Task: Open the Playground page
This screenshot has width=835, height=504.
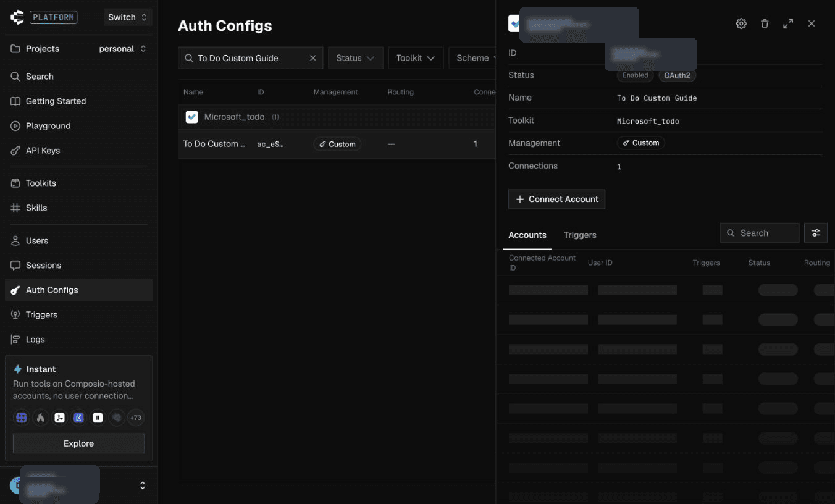Action: point(78,126)
